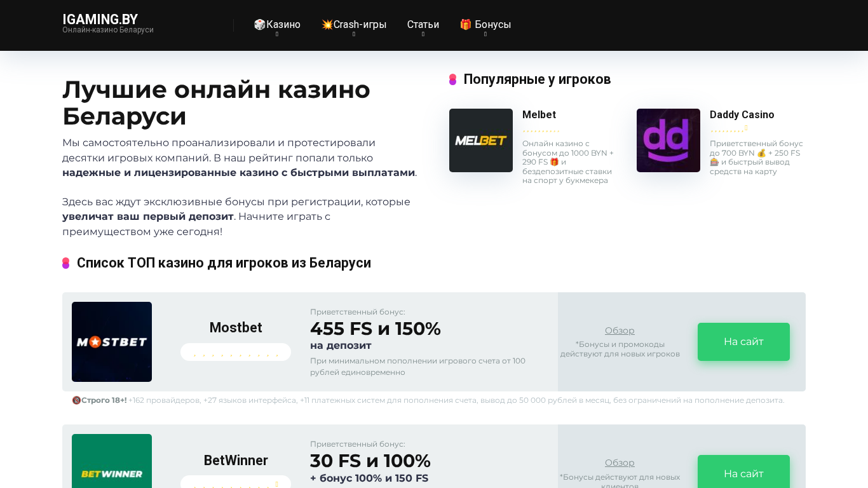Viewport: 868px width, 488px height.
Task: Click the phrase "увеличат ваш первый депозит"
Action: pyautogui.click(x=148, y=217)
